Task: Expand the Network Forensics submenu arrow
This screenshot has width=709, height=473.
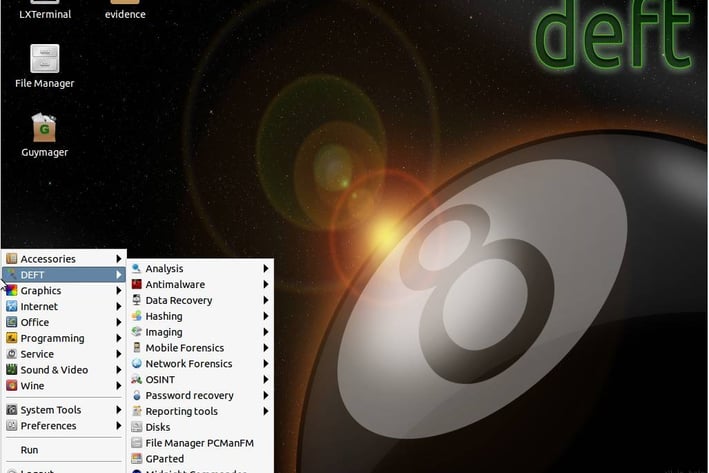Action: 266,364
